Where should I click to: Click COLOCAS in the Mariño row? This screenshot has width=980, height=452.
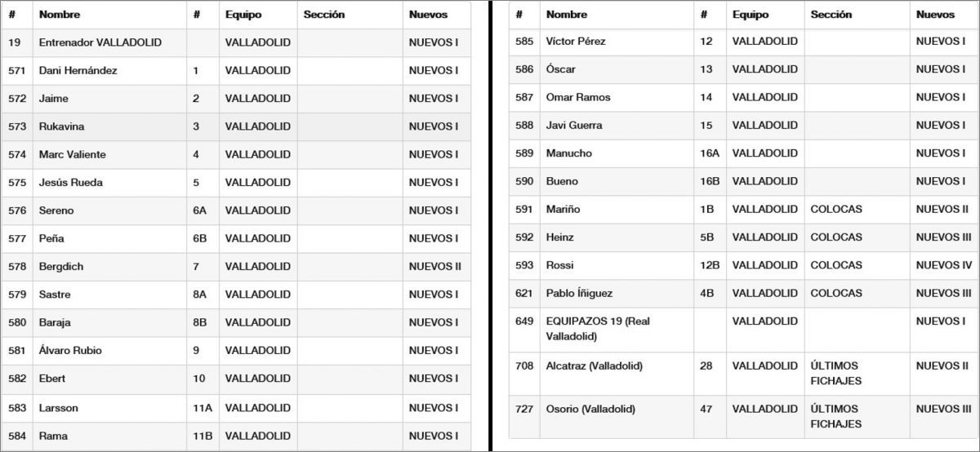[x=835, y=209]
